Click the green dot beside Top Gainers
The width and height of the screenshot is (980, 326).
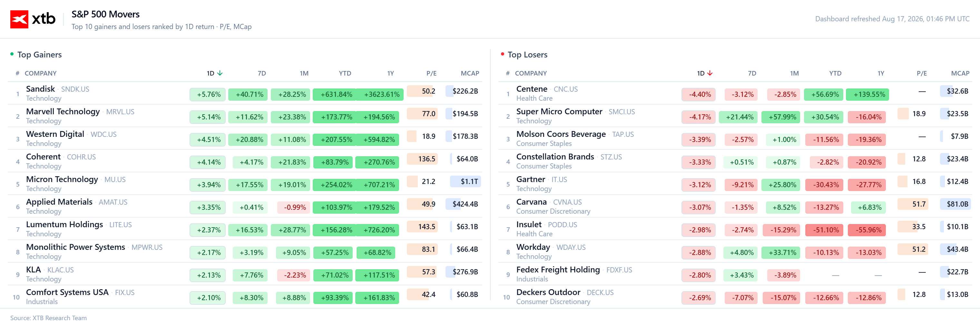12,54
